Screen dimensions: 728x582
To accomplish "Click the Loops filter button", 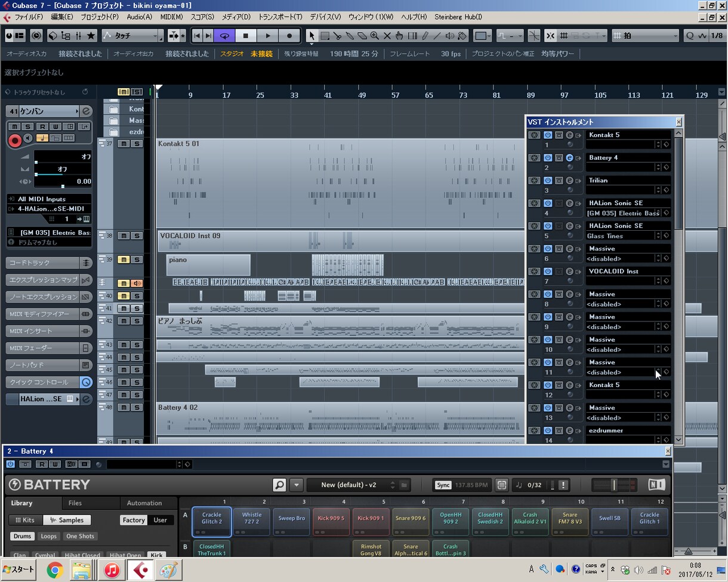I will click(49, 536).
